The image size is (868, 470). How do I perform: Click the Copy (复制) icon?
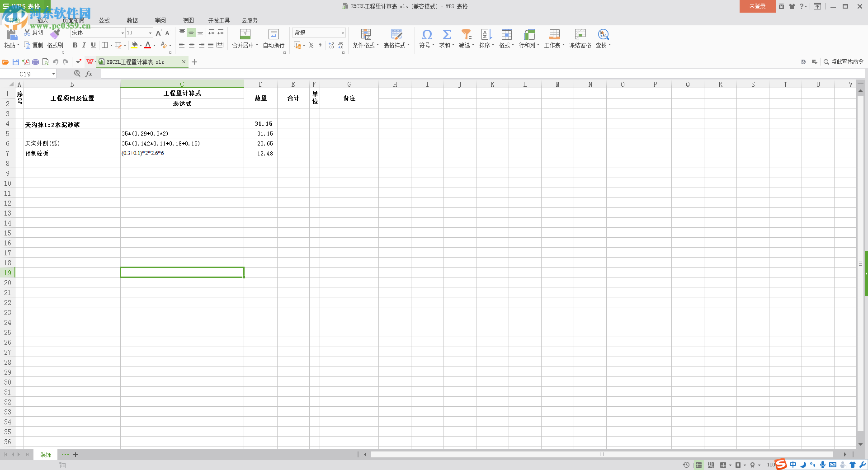[27, 45]
